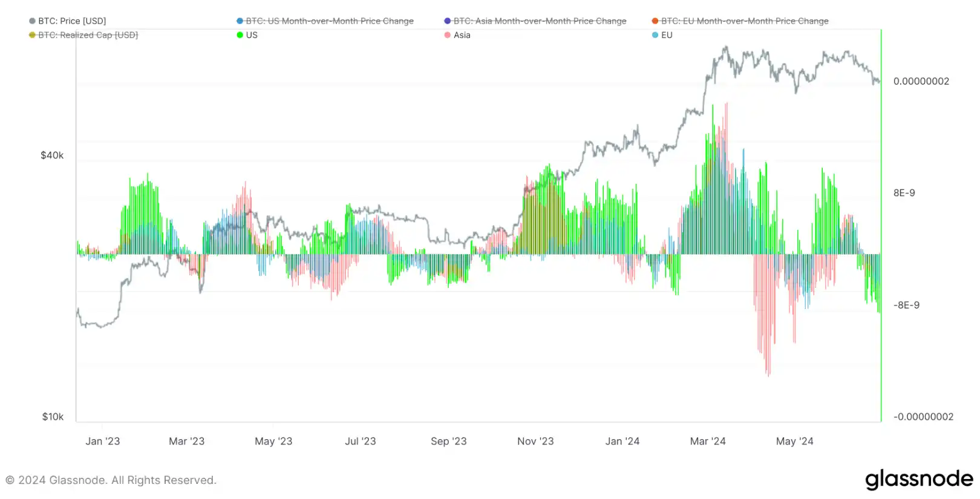Enable the BTC: US Month-over-Month Price Change series
980x499 pixels.
(x=329, y=21)
